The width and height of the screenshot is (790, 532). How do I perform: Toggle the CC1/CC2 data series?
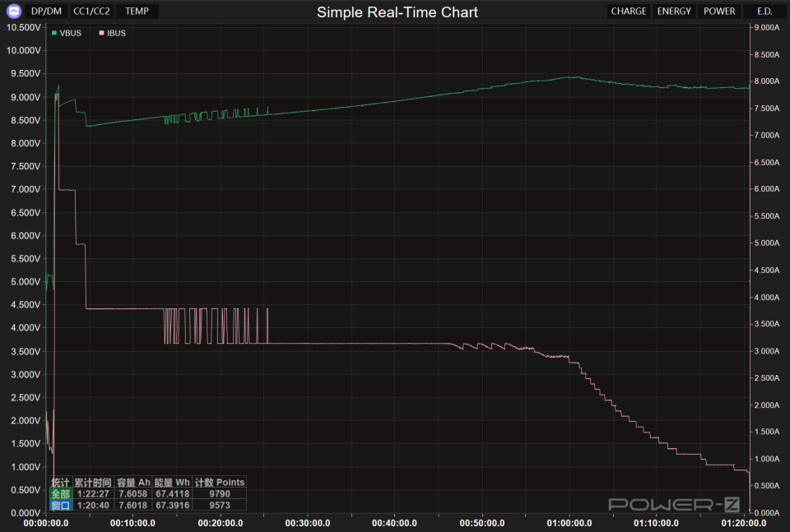click(x=91, y=11)
